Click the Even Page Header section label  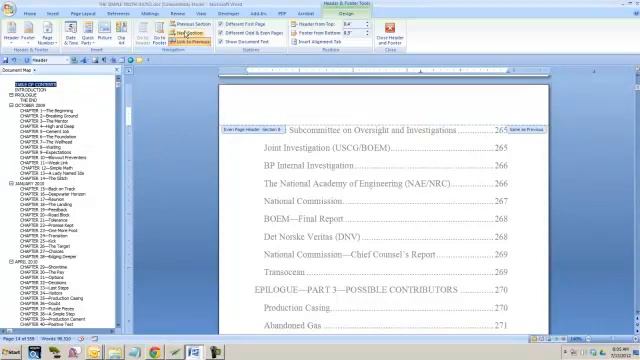pos(253,129)
